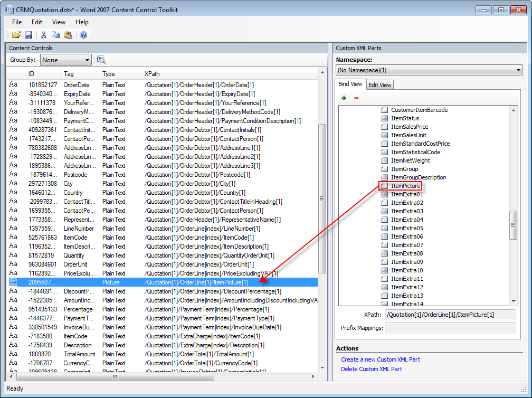532x398 pixels.
Task: Click the picture icon of the selected Picture row
Action: click(x=13, y=282)
